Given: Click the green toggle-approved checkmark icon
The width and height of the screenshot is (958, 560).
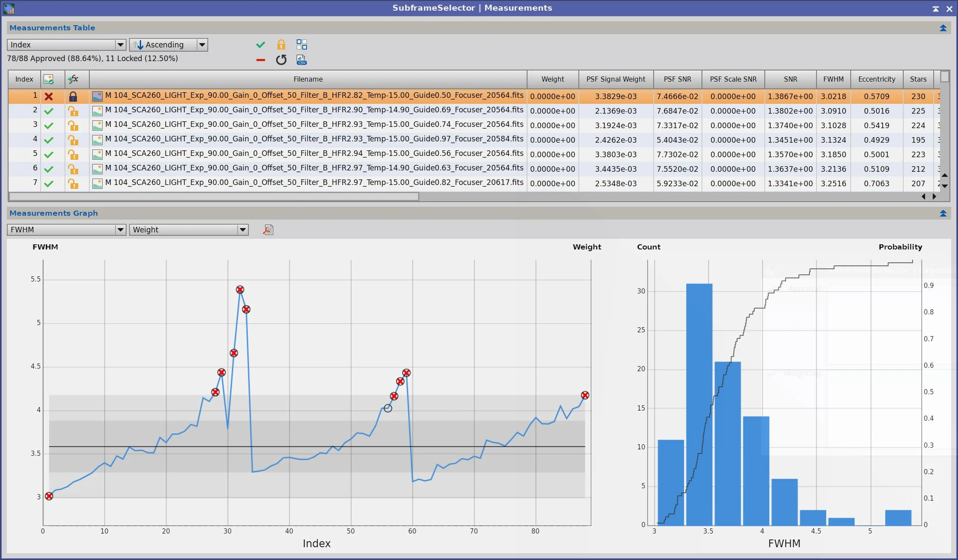Looking at the screenshot, I should pos(260,44).
